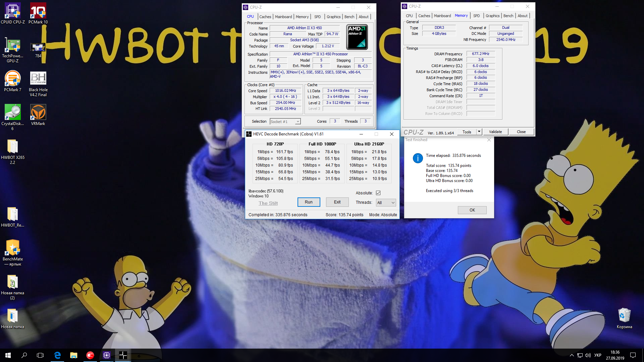Open the BenchMate shortcut icon
Image resolution: width=644 pixels, height=362 pixels.
click(13, 253)
